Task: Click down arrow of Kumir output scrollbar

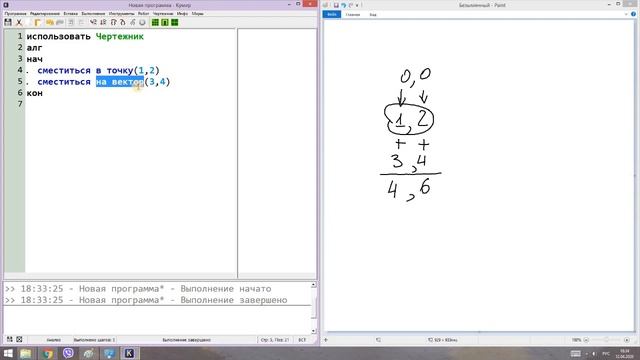Action: tap(313, 331)
